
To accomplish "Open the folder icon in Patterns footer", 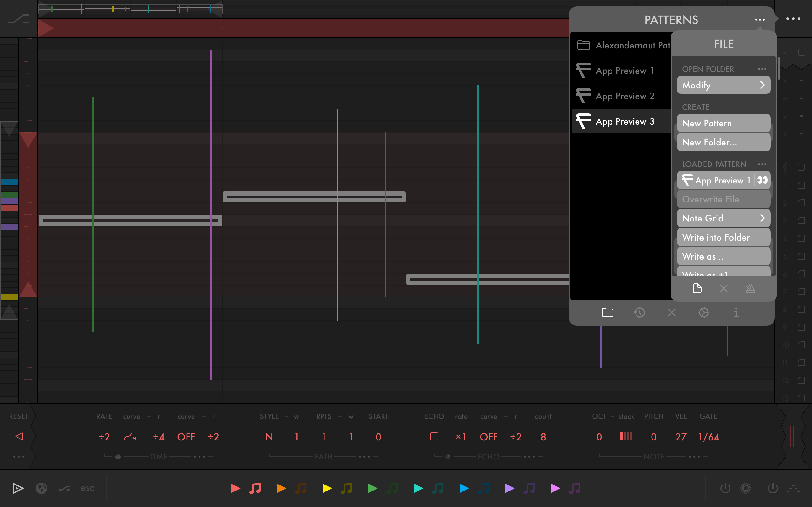I will 607,312.
